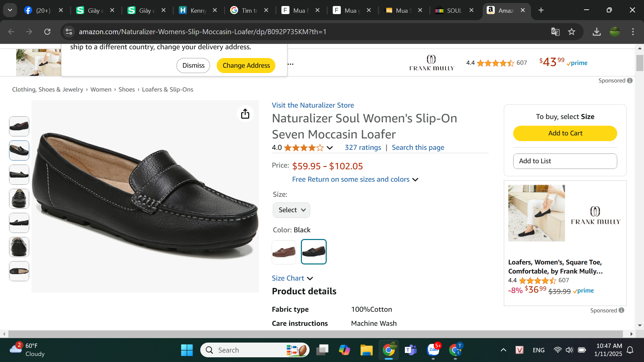
Task: Open Google Translate icon in address bar
Action: click(555, 32)
